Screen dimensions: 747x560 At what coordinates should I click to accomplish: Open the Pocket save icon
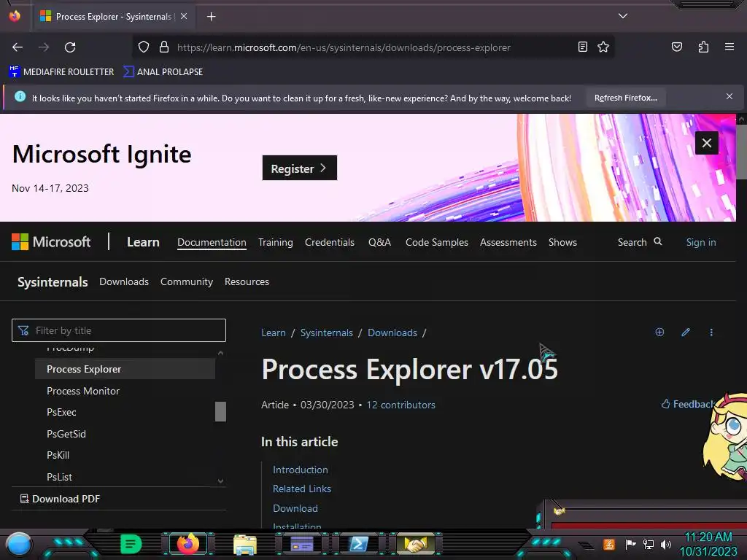point(676,47)
